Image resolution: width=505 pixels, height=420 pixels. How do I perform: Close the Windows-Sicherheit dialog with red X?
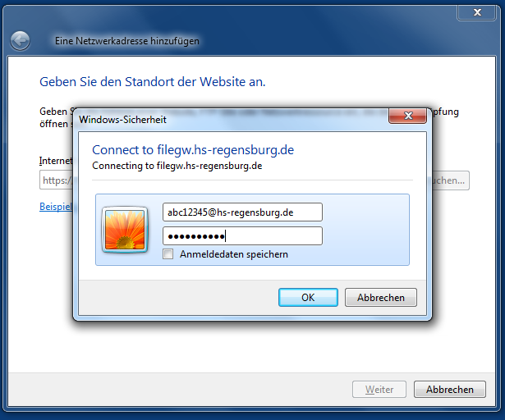click(408, 116)
